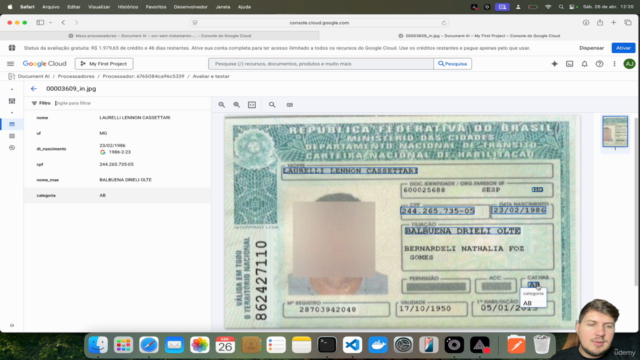The width and height of the screenshot is (640, 360).
Task: Click Ativar in the free trial banner
Action: point(623,48)
